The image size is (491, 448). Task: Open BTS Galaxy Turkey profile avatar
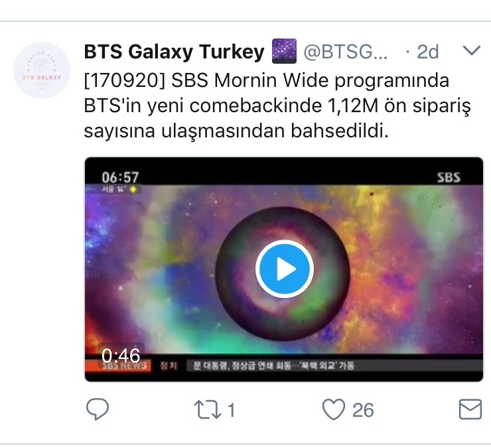pos(42,70)
